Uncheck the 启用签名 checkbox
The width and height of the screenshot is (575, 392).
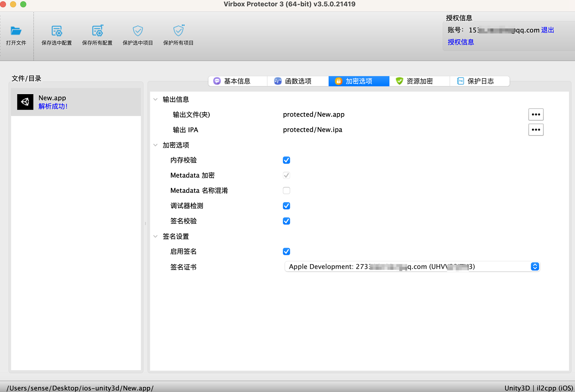pyautogui.click(x=286, y=251)
